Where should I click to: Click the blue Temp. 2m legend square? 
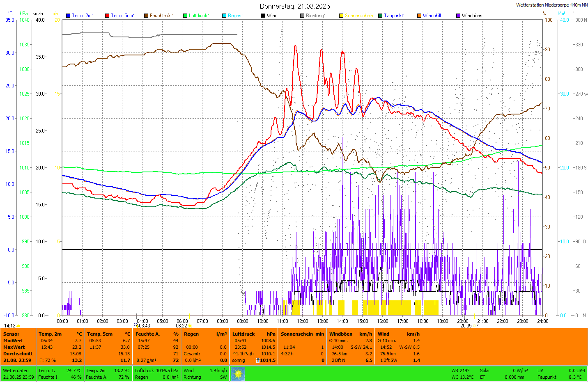point(68,16)
